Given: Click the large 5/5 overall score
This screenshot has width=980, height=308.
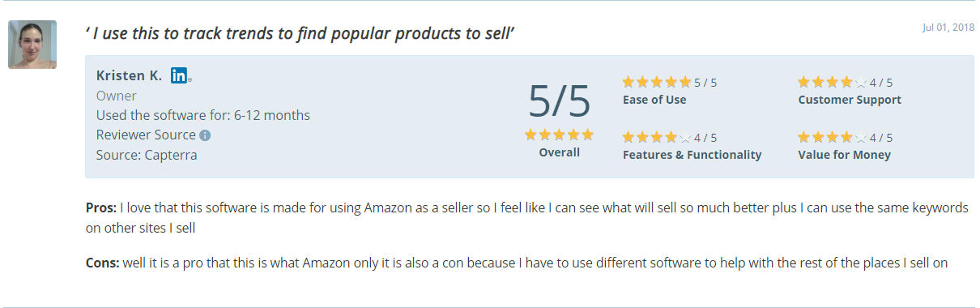Looking at the screenshot, I should (x=560, y=101).
